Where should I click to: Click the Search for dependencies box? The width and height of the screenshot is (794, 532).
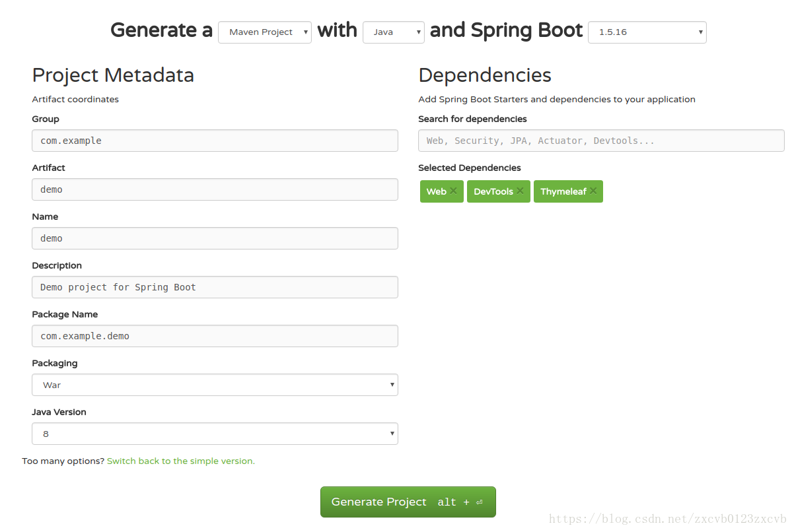pyautogui.click(x=601, y=141)
